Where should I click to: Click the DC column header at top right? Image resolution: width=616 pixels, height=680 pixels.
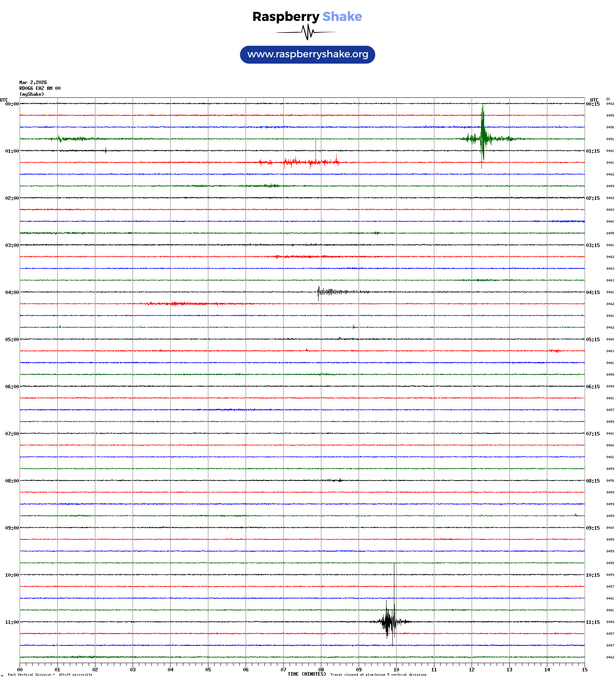pos(608,99)
